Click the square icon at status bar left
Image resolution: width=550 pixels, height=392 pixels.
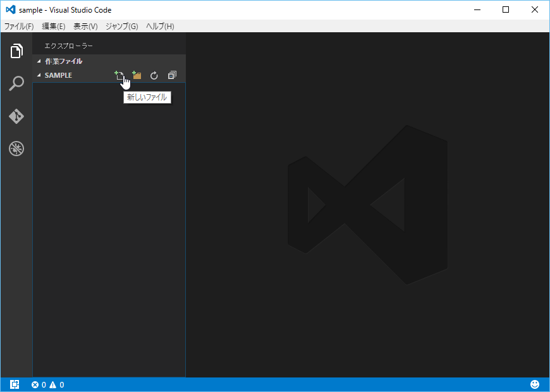(15, 384)
